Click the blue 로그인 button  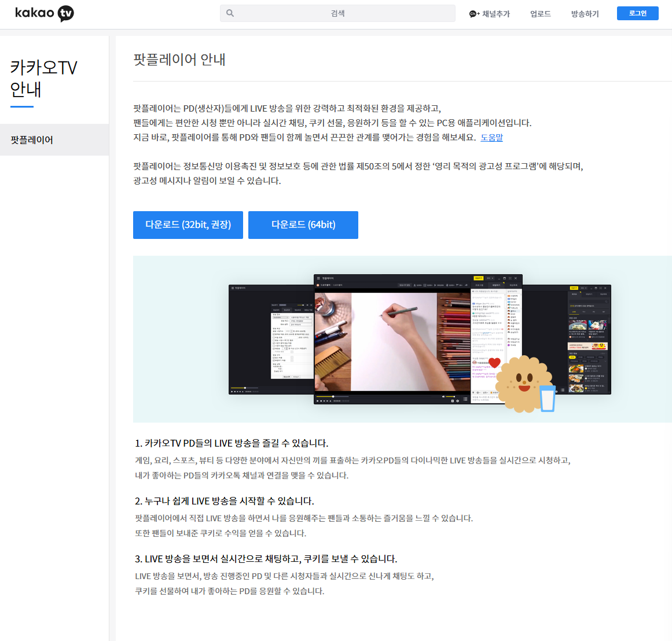[637, 13]
